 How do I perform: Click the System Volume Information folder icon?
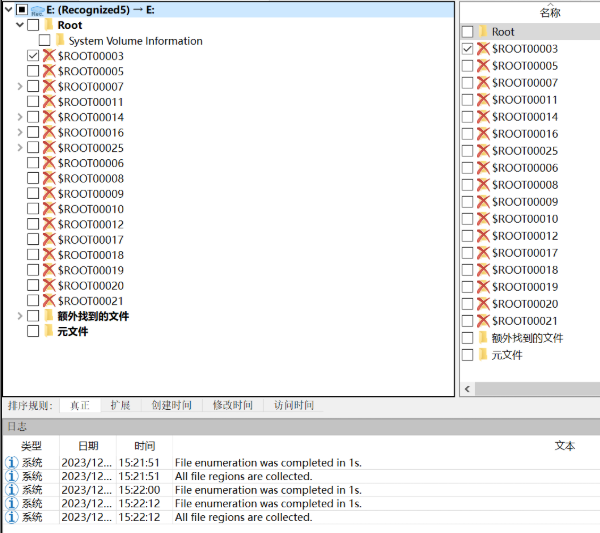(x=60, y=41)
